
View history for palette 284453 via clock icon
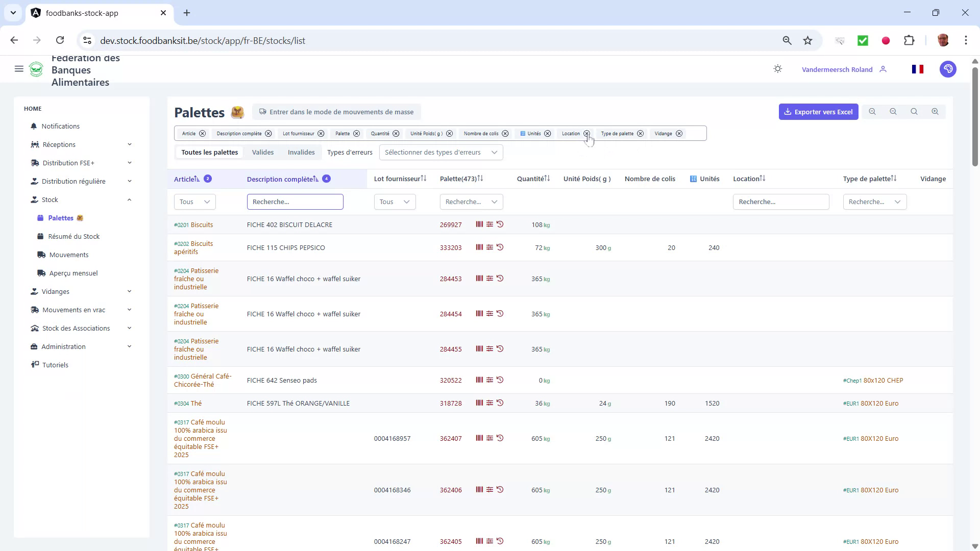coord(501,279)
